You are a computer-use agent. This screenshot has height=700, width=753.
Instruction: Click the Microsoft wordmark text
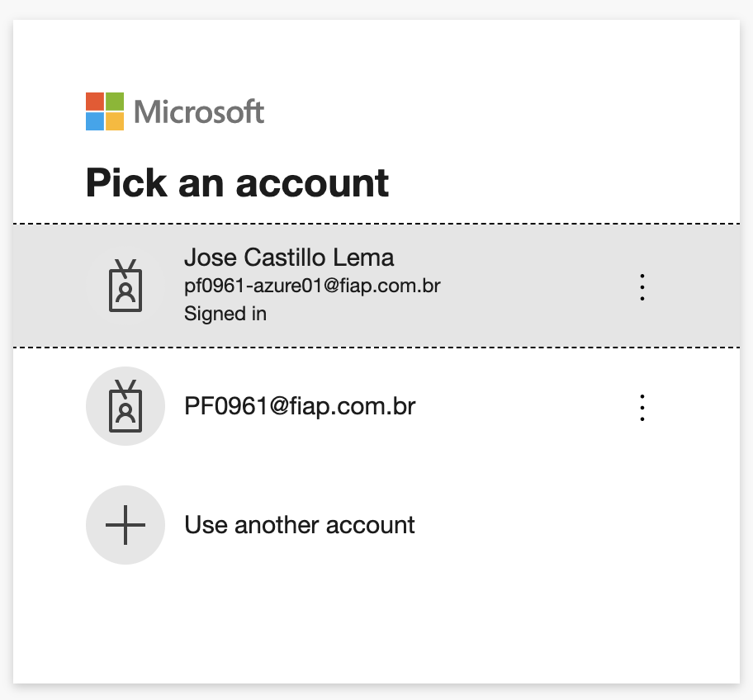click(x=198, y=111)
